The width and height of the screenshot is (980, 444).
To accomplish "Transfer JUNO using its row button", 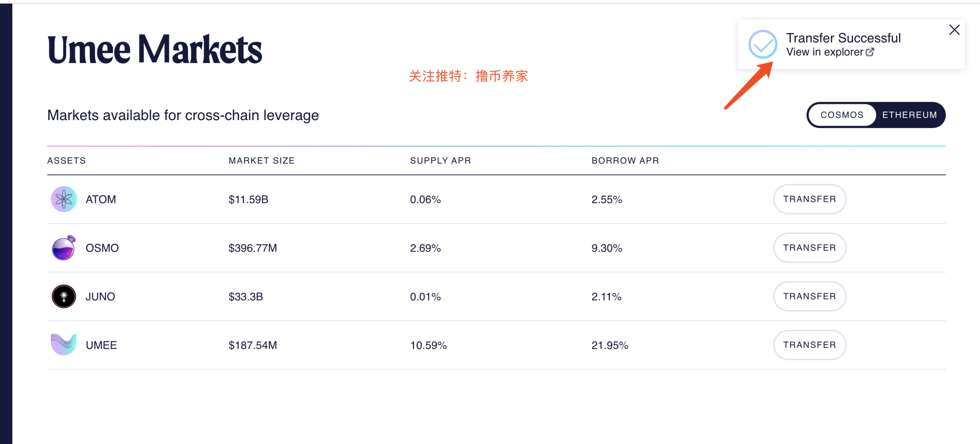I will pyautogui.click(x=809, y=297).
